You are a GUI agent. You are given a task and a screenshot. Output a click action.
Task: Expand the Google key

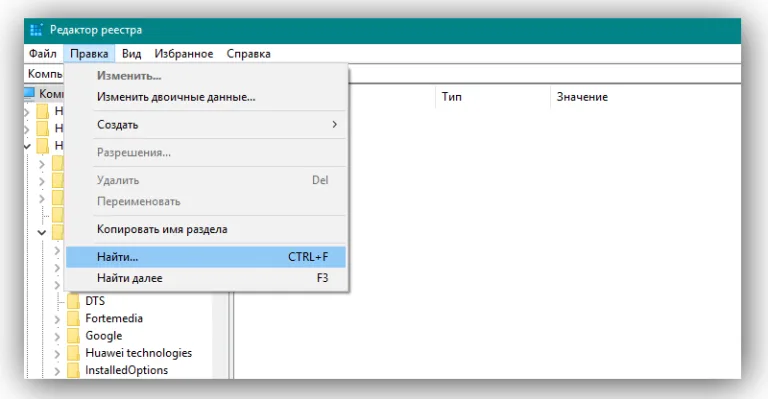click(x=57, y=337)
